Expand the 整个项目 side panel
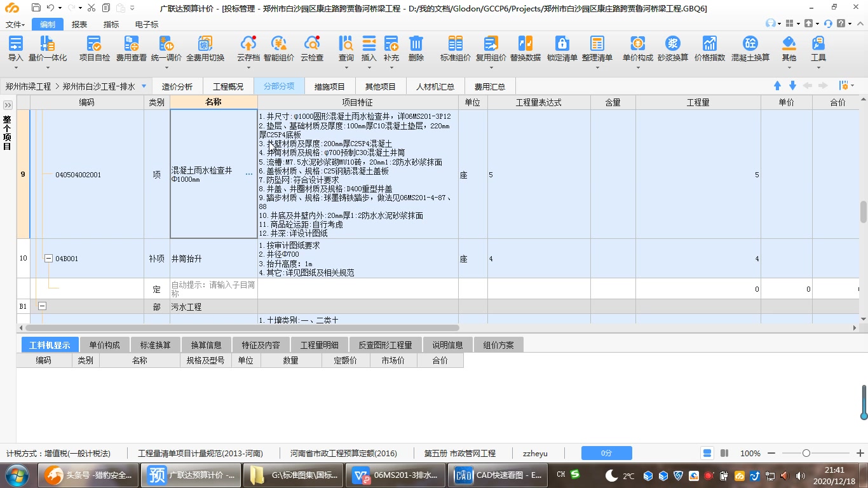868x488 pixels. click(x=8, y=105)
